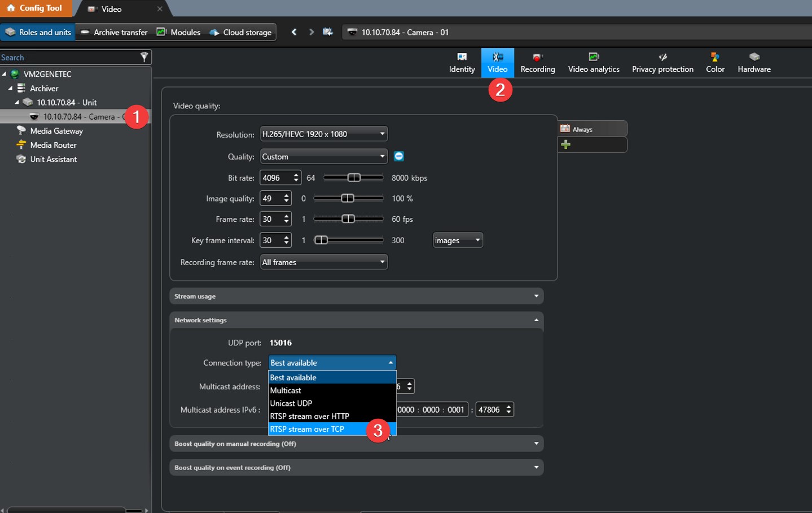Open the Quality dropdown

click(324, 156)
